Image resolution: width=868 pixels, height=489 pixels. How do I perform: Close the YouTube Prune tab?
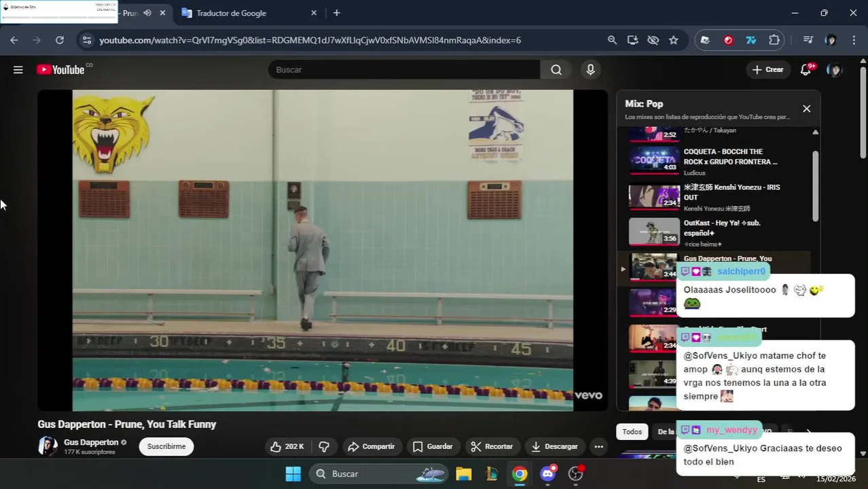pos(163,13)
